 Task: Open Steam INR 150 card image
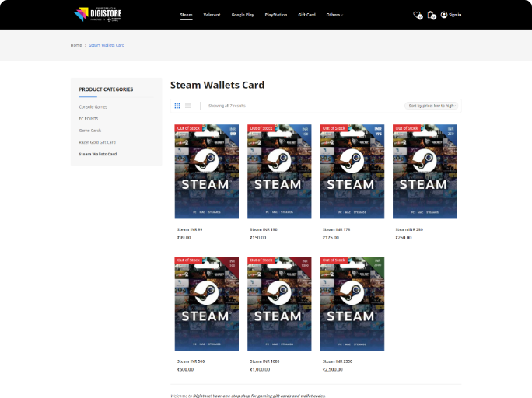point(279,172)
